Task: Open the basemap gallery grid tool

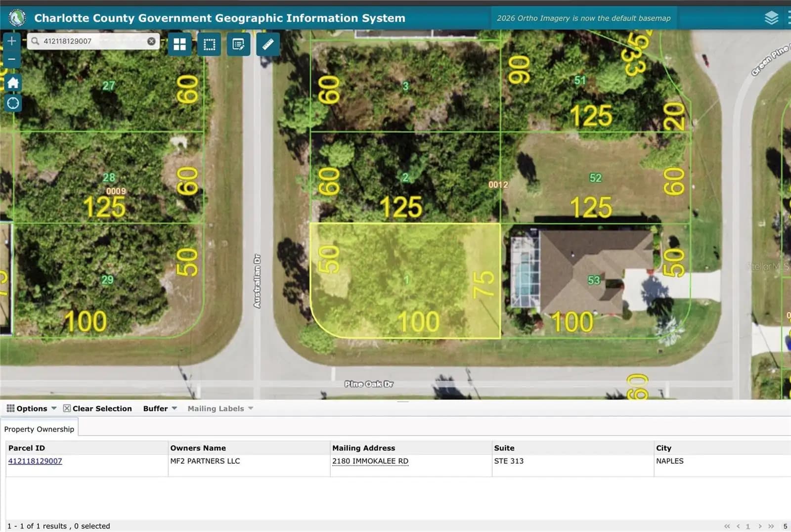Action: click(x=179, y=44)
